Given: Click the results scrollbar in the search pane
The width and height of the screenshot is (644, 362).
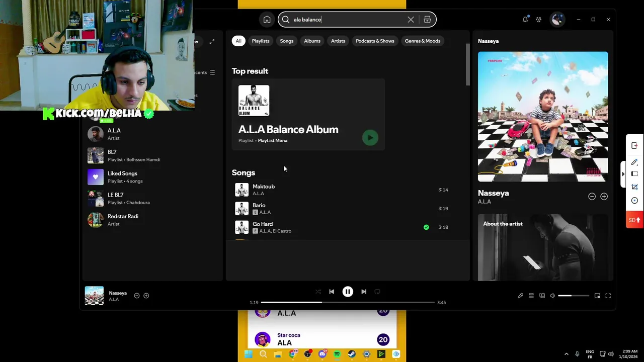Looking at the screenshot, I should pos(467,64).
